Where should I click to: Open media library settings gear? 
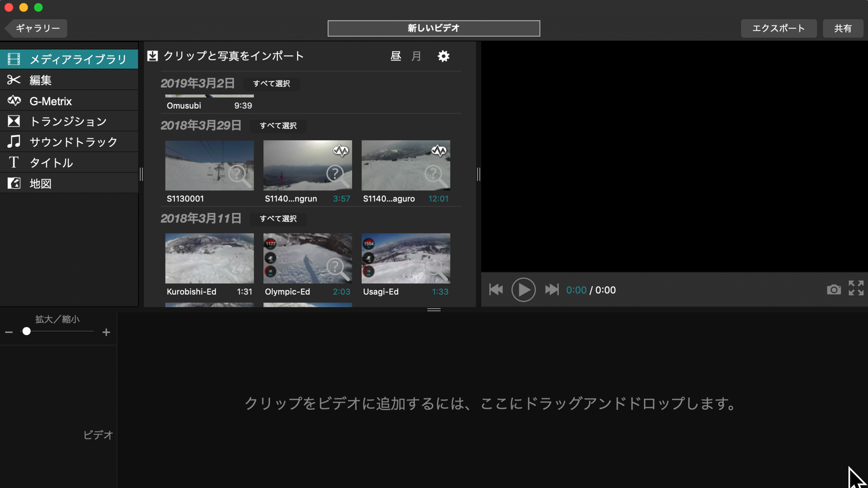click(x=443, y=56)
